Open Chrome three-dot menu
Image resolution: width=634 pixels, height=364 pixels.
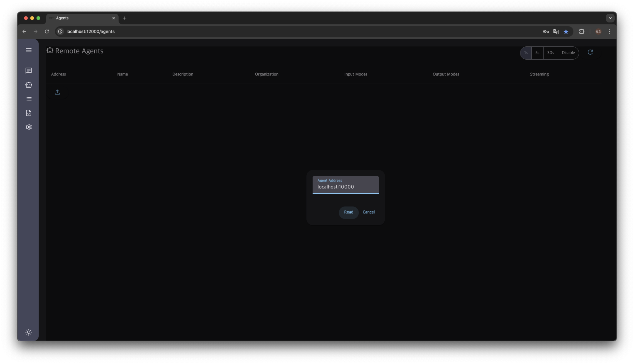610,32
